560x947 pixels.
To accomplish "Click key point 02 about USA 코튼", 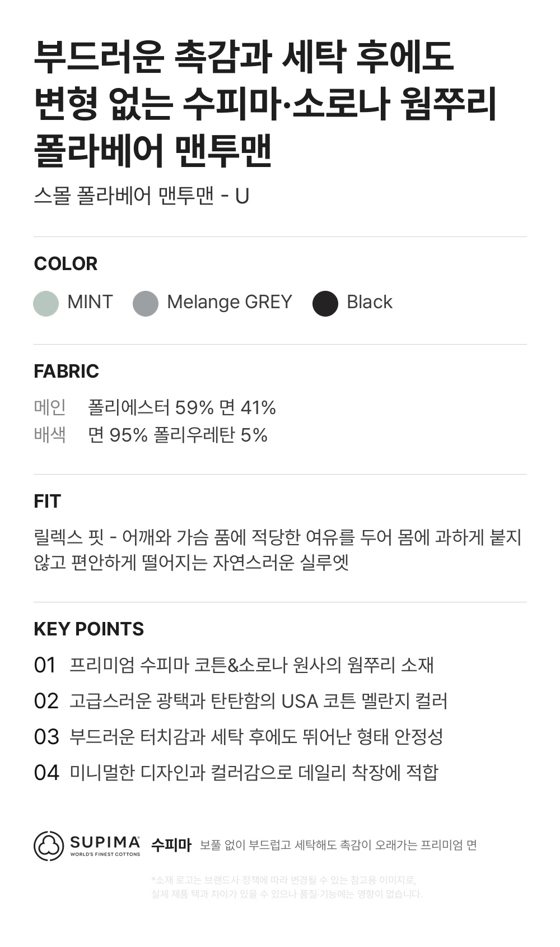I will (241, 701).
